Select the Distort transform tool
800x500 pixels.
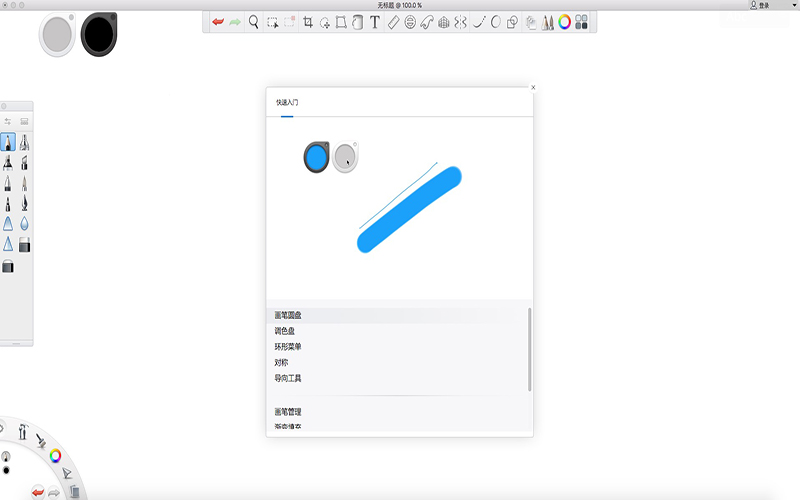(x=341, y=22)
